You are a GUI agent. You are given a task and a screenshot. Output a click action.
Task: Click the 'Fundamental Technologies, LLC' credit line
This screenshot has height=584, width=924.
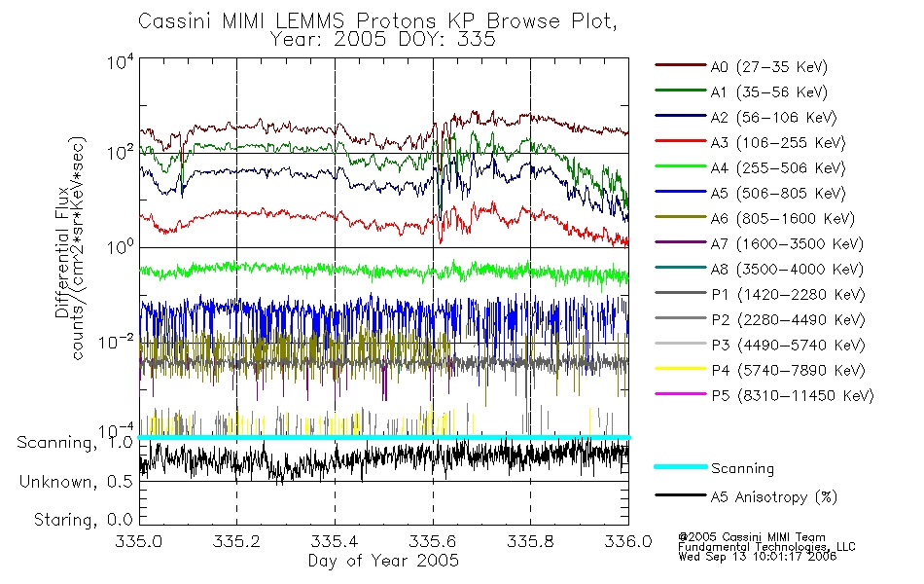pos(766,547)
